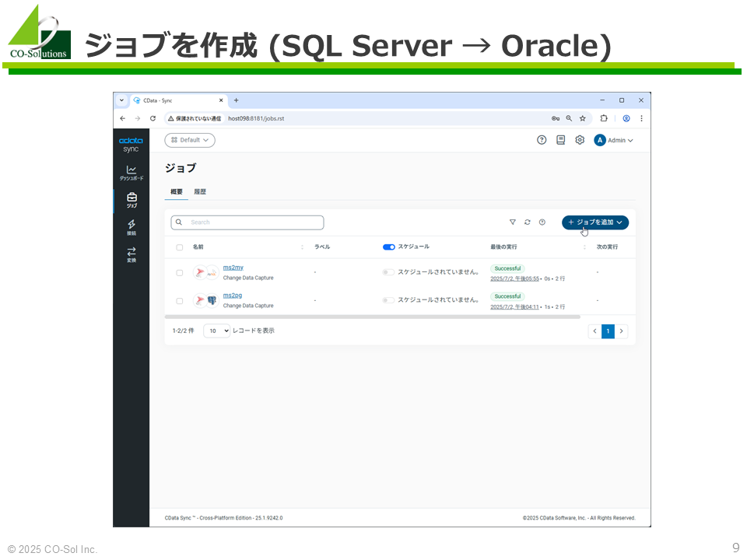Toggle the ms2my schedule switch
The image size is (747, 560).
click(388, 272)
